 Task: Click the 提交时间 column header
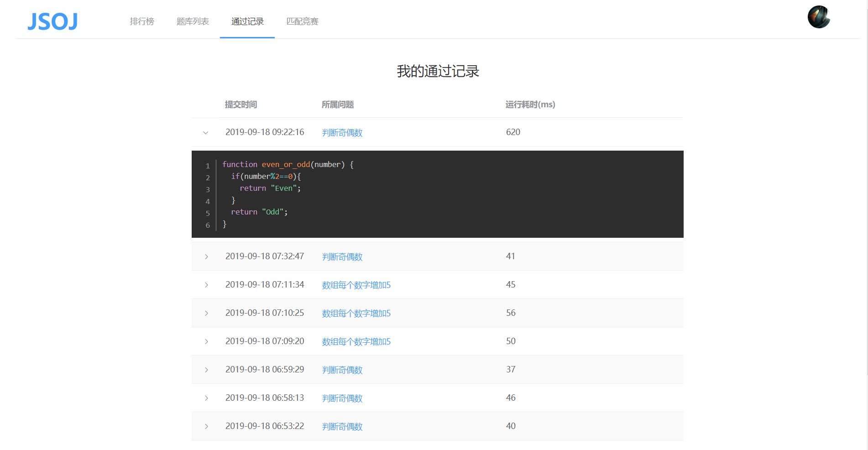pyautogui.click(x=241, y=105)
